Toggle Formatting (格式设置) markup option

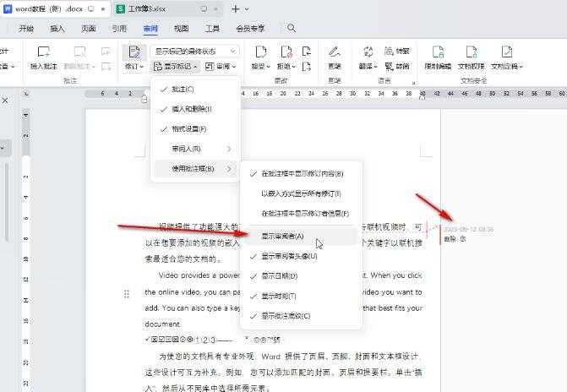(195, 128)
